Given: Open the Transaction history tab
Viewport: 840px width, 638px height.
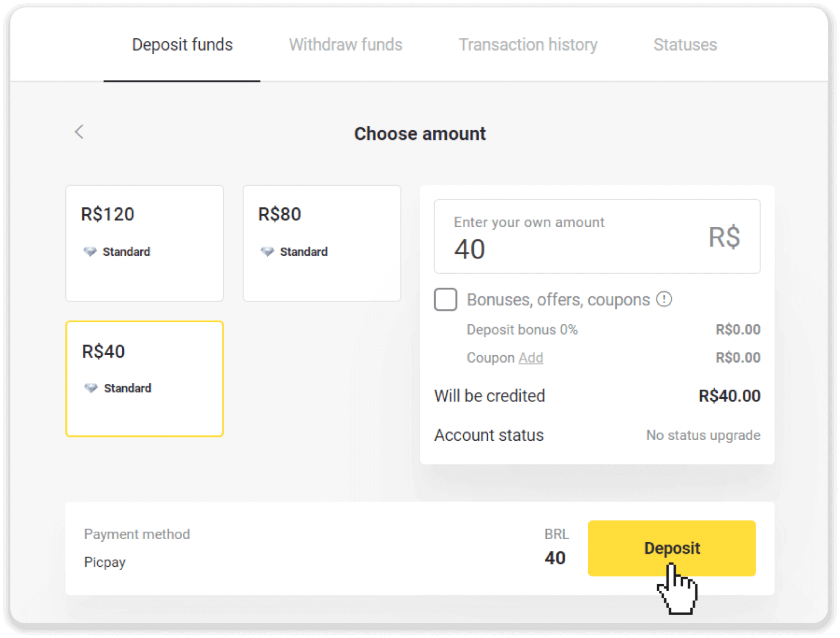Looking at the screenshot, I should (x=528, y=45).
